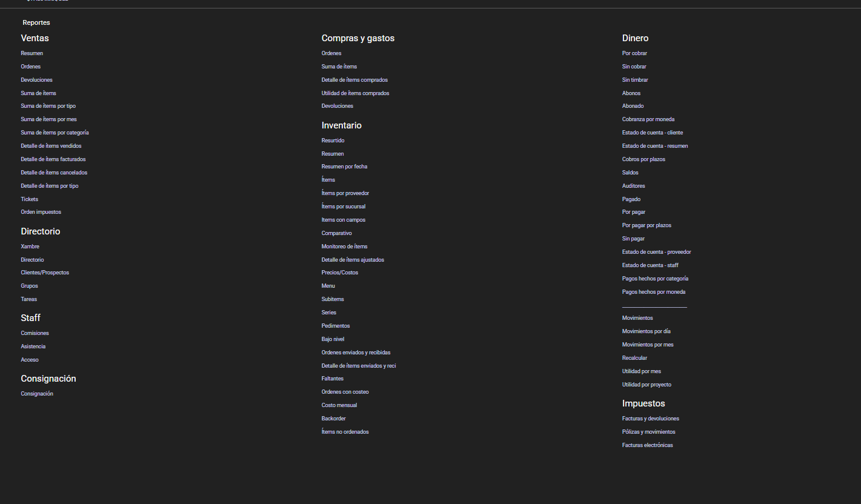
Task: Open the Sin timbrar report
Action: (x=635, y=80)
